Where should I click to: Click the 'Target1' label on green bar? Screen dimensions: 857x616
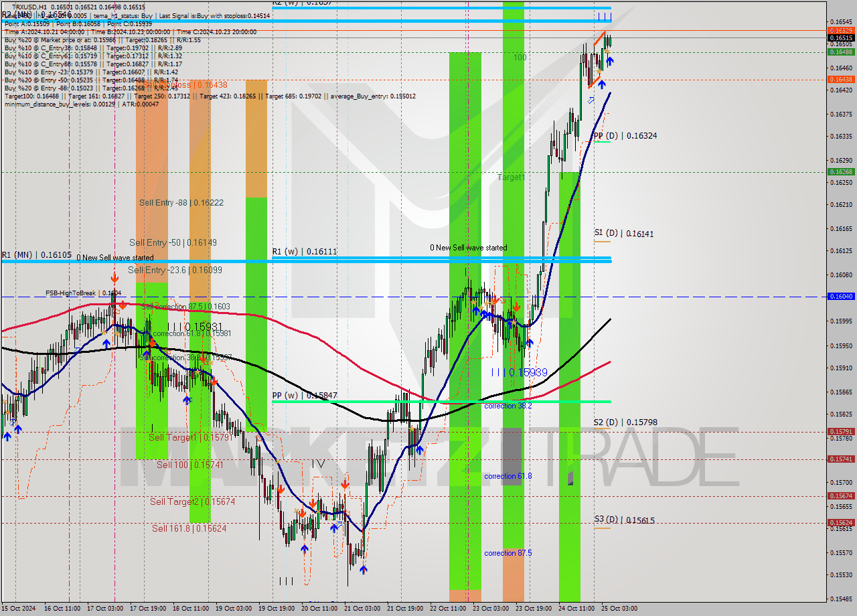[x=511, y=177]
